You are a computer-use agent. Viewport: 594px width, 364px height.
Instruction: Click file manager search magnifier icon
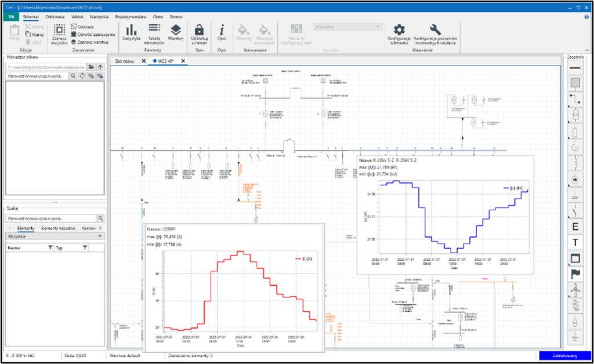coord(73,76)
